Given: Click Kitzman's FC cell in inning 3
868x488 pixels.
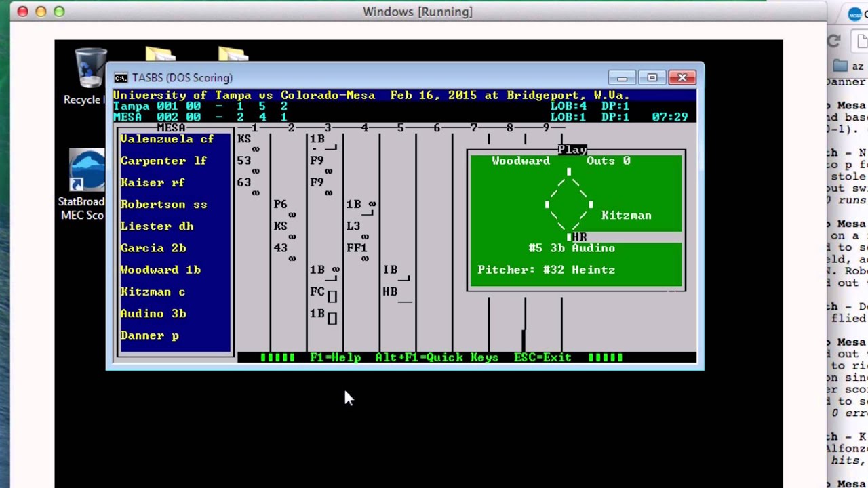Looking at the screenshot, I should [x=317, y=291].
